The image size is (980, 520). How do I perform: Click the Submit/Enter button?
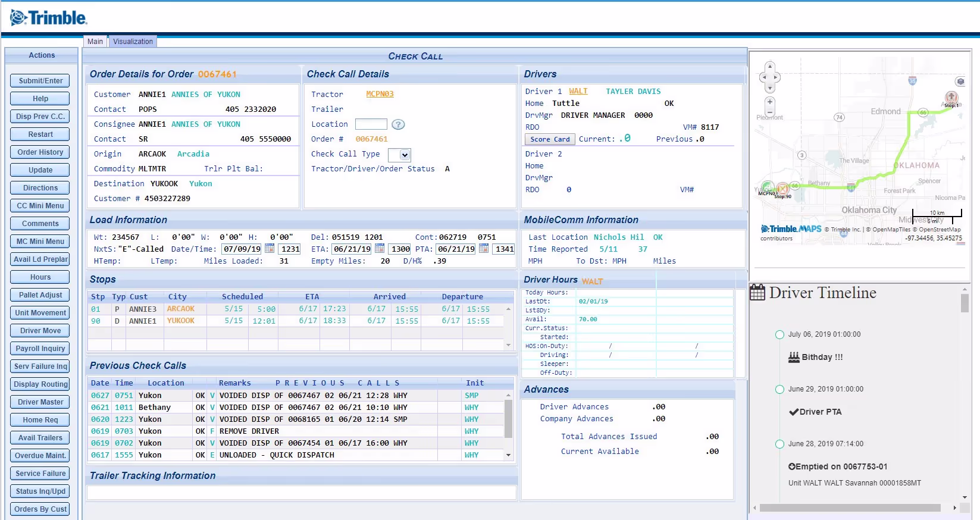coord(40,81)
